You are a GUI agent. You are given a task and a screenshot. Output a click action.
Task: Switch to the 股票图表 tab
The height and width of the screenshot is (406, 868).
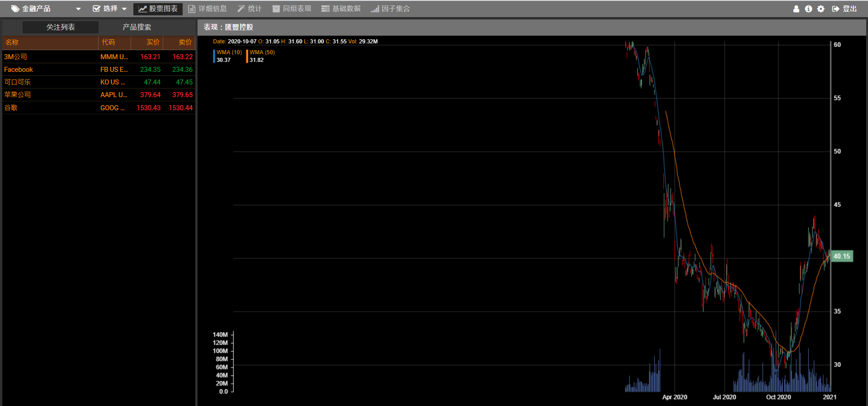click(158, 9)
